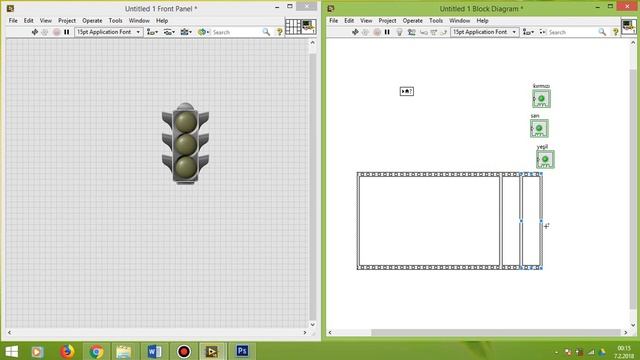Open Reorder dropdown in Front Panel toolbar
The image size is (640, 360).
[x=203, y=32]
